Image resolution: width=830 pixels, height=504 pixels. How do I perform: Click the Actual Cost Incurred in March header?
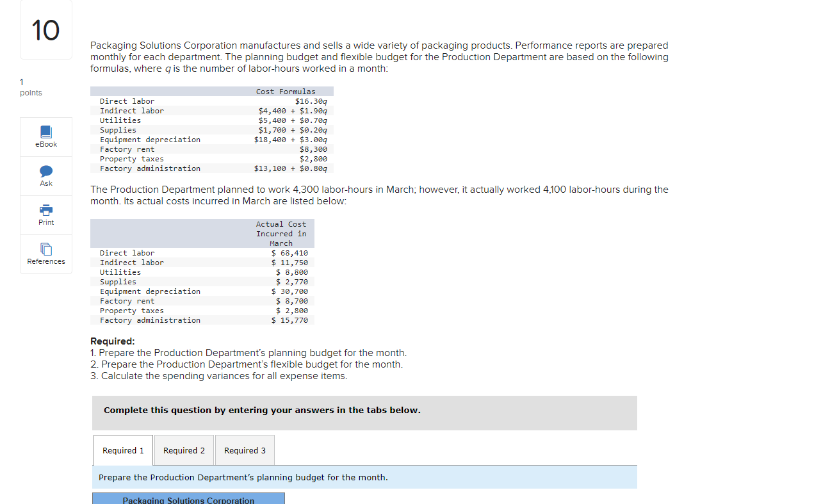(x=281, y=234)
